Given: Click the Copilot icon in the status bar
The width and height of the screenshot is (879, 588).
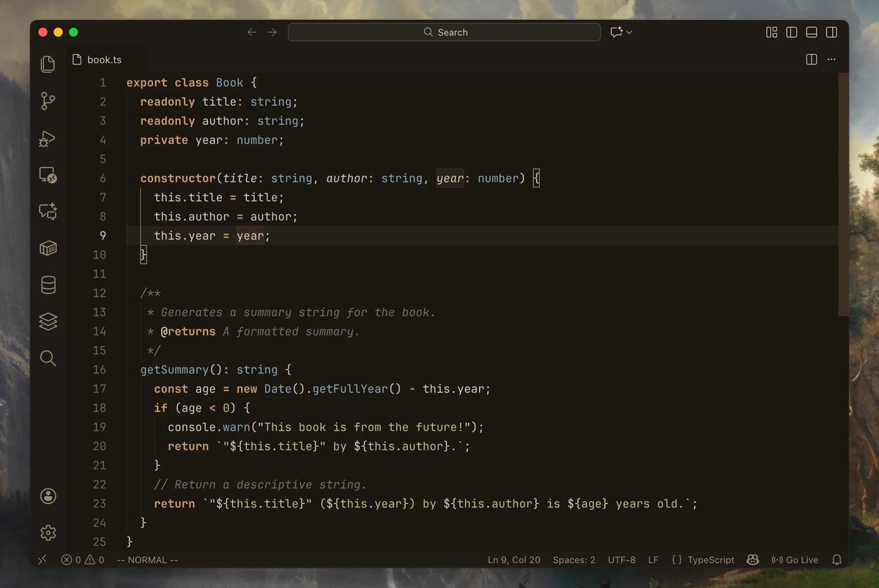Looking at the screenshot, I should (x=752, y=559).
